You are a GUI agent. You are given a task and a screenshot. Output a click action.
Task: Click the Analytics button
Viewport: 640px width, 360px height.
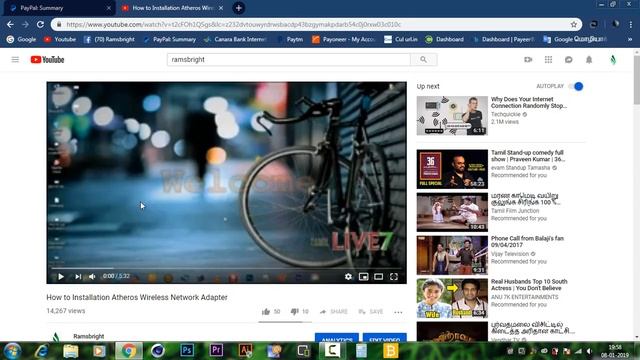337,338
